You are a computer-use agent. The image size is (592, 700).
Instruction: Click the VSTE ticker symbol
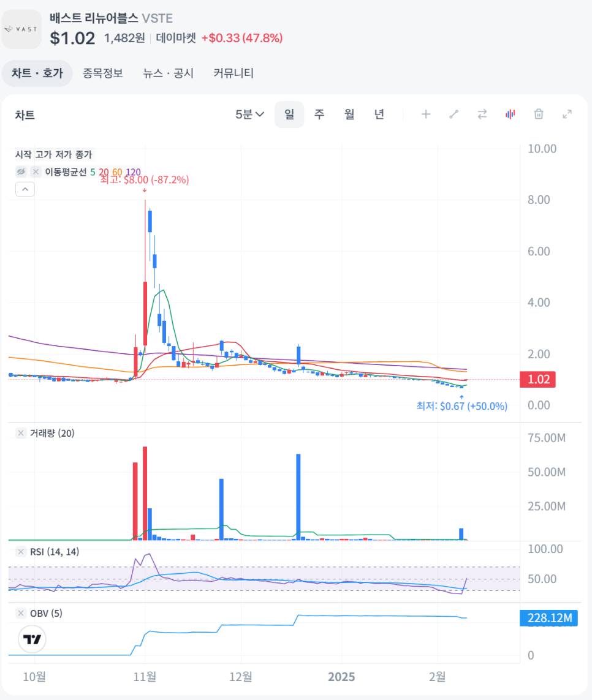click(157, 18)
